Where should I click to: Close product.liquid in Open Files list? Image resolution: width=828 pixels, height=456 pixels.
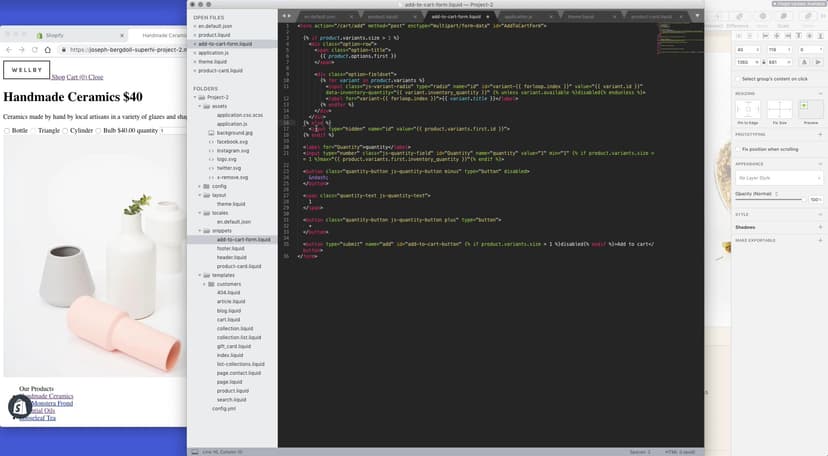[195, 35]
